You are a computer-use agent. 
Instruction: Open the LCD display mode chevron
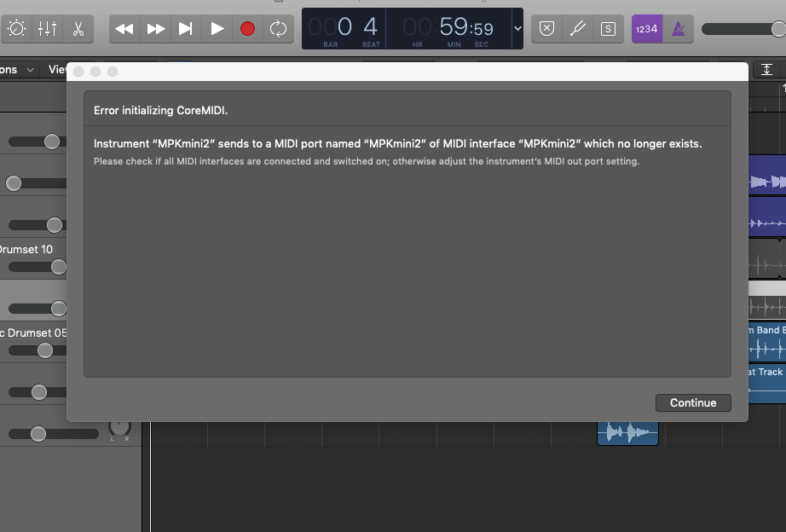[x=517, y=29]
